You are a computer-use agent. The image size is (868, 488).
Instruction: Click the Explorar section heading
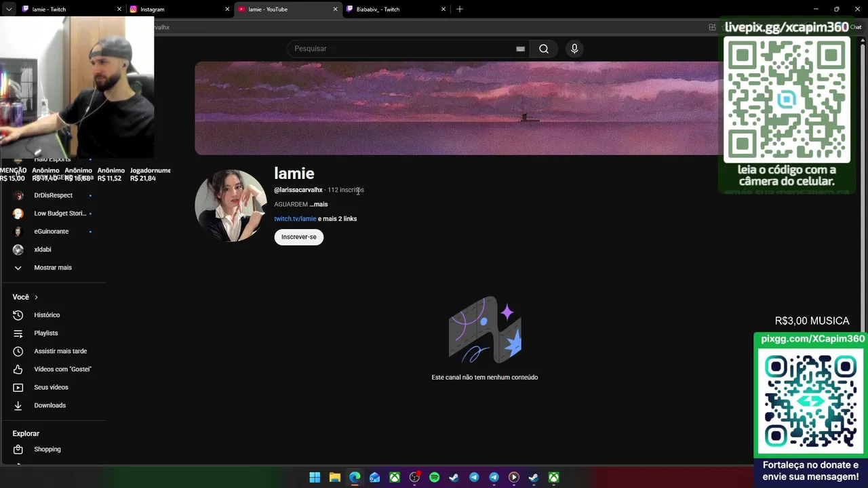click(26, 434)
